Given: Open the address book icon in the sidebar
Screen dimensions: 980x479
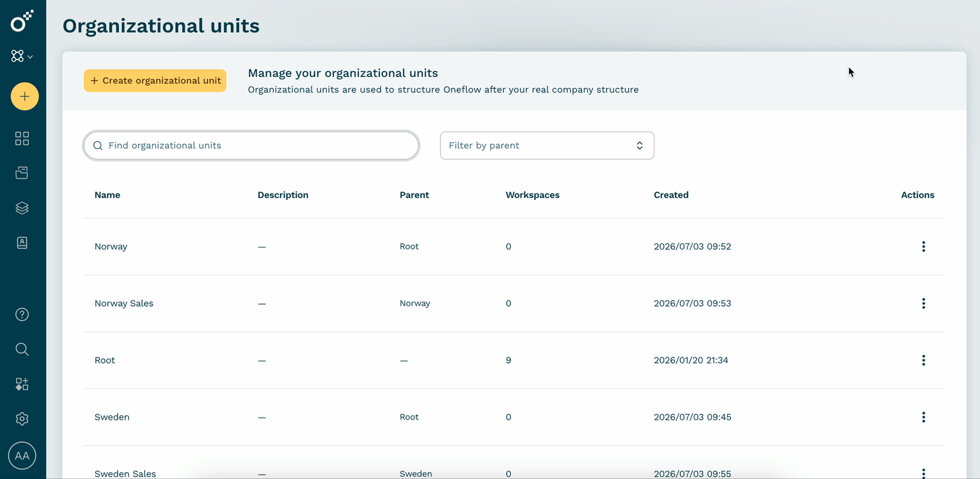Looking at the screenshot, I should (22, 243).
